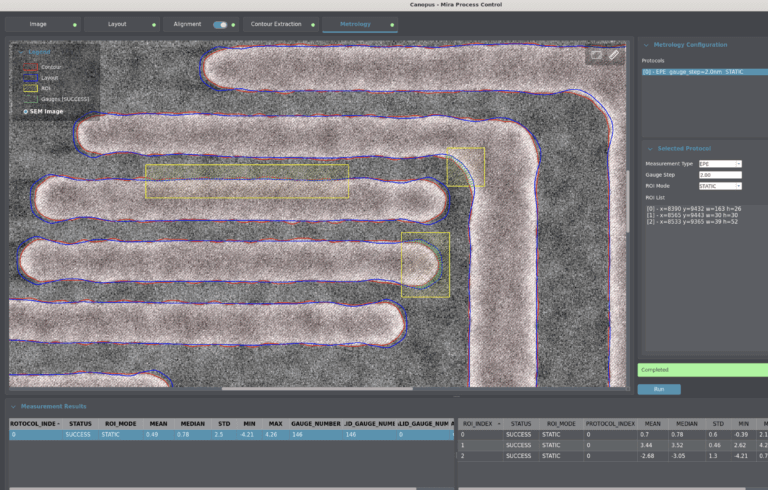Viewport: 768px width, 490px height.
Task: Click the horizontal scrollbar under the protocol results table
Action: pyautogui.click(x=213, y=488)
